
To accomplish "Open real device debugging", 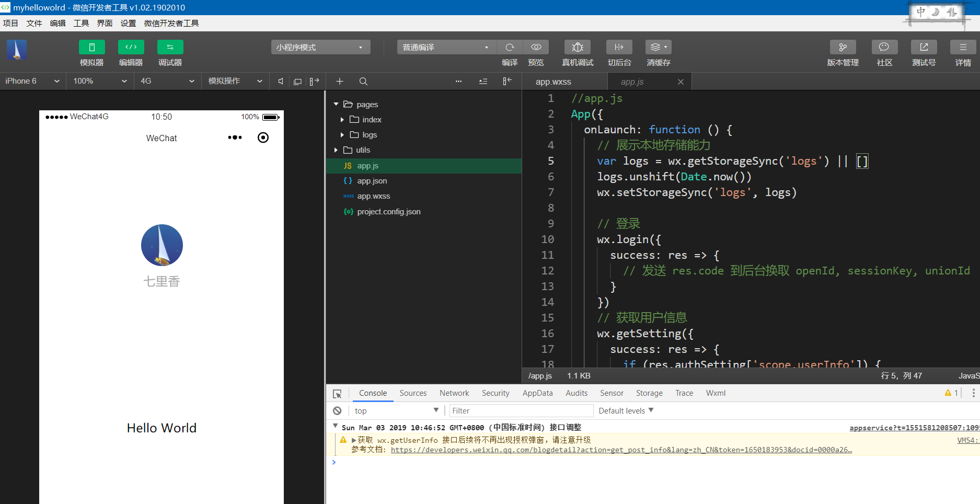I will [x=578, y=47].
